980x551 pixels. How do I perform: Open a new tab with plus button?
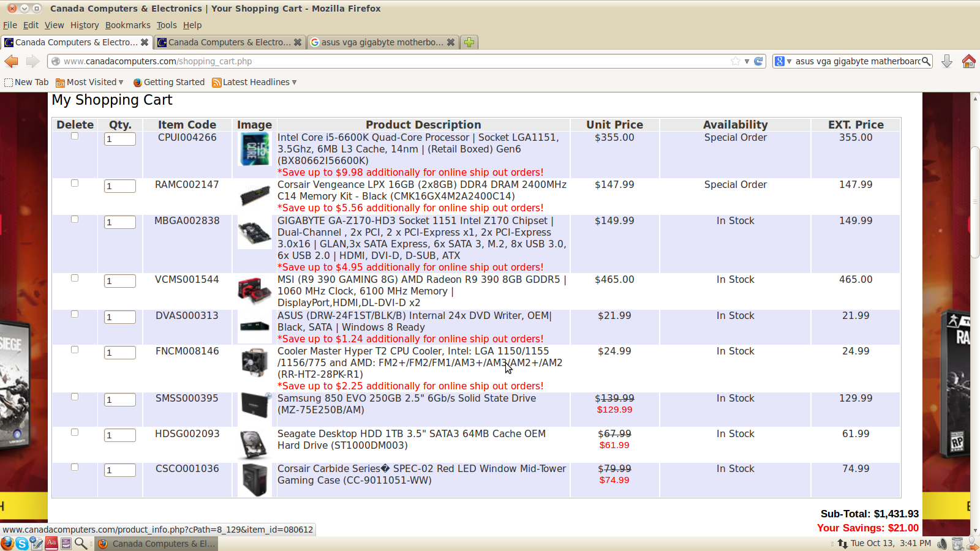coord(469,42)
